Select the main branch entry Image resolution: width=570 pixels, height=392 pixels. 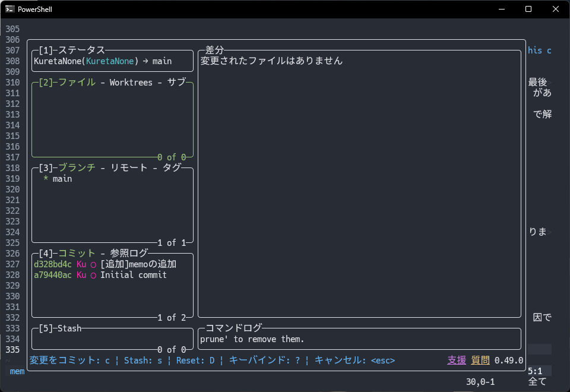[62, 179]
